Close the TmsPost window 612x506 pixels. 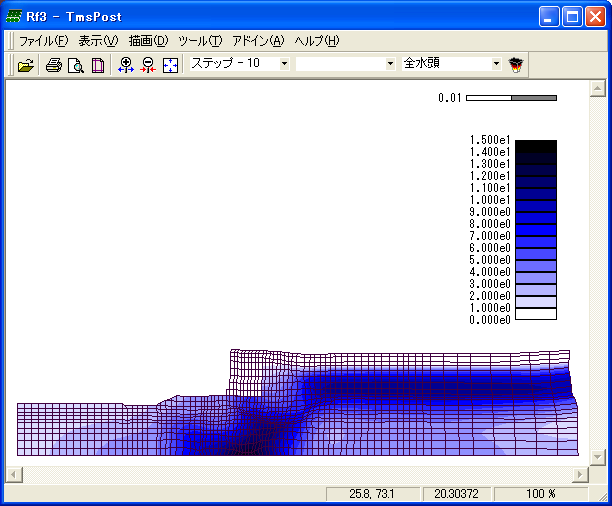coord(595,17)
